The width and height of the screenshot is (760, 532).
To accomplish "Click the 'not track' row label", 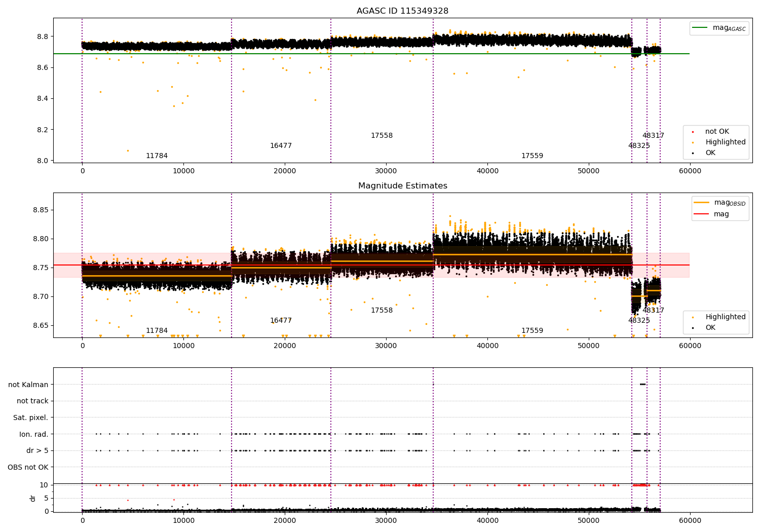I will (x=32, y=401).
